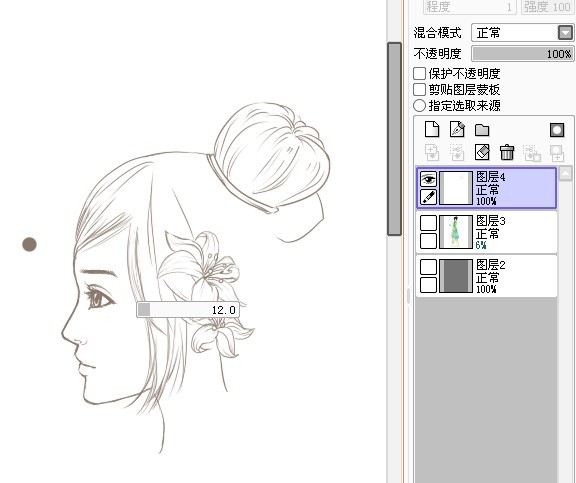Create a new linework pen layer
576x483 pixels.
click(457, 129)
